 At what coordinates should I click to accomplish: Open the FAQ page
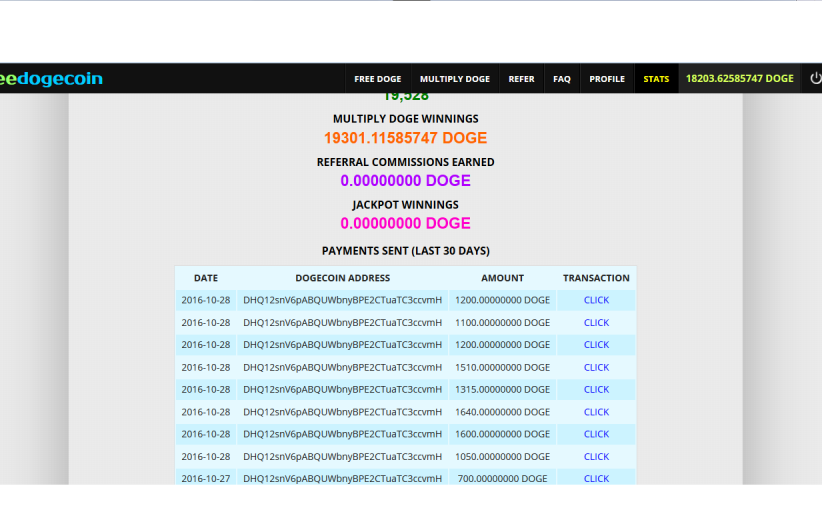[x=562, y=79]
